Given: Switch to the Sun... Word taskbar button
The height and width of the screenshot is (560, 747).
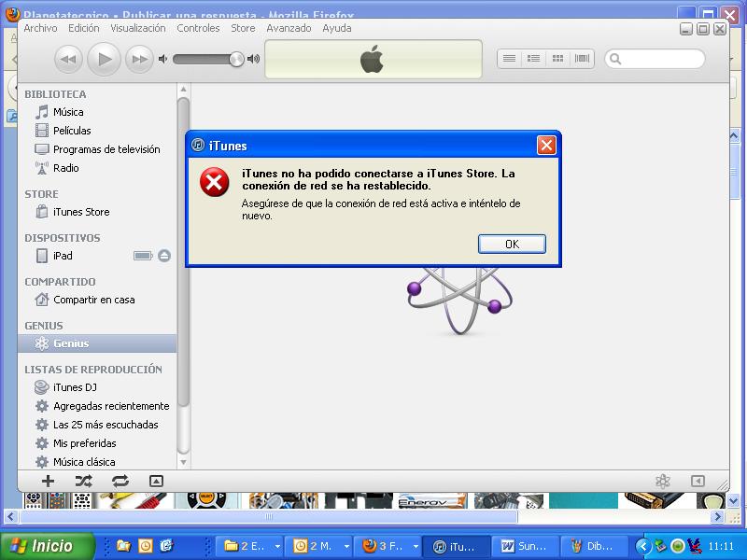Looking at the screenshot, I should point(525,546).
